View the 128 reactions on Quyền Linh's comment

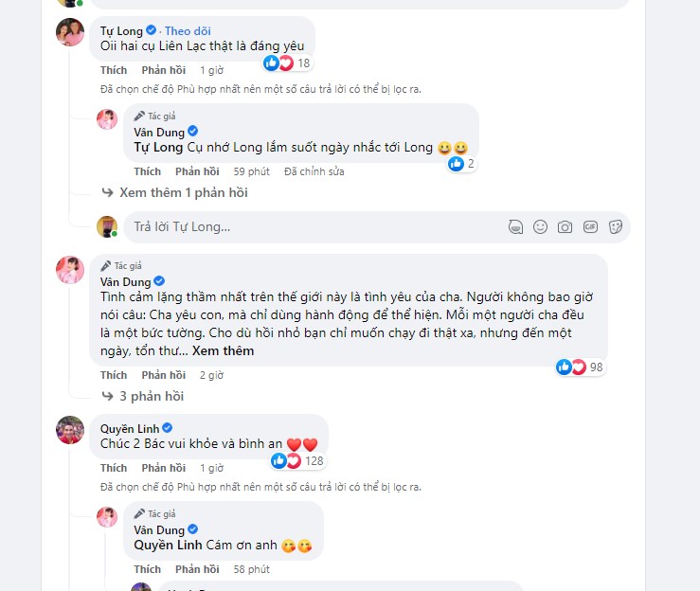tap(298, 461)
